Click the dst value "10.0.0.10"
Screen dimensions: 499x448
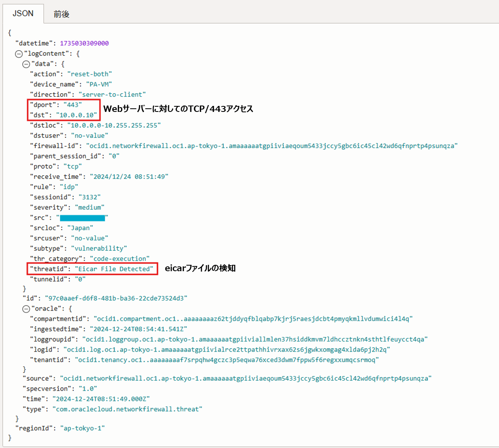coord(76,115)
